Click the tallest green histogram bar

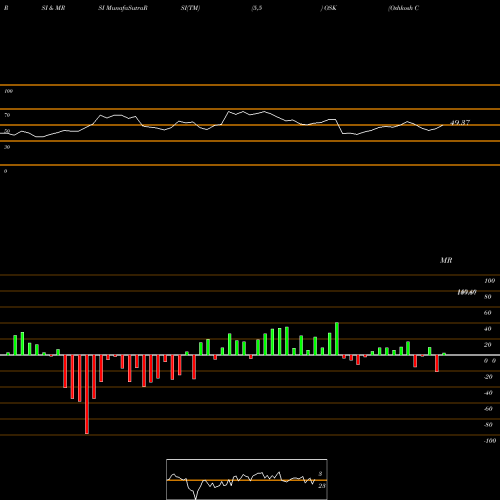coord(337,339)
